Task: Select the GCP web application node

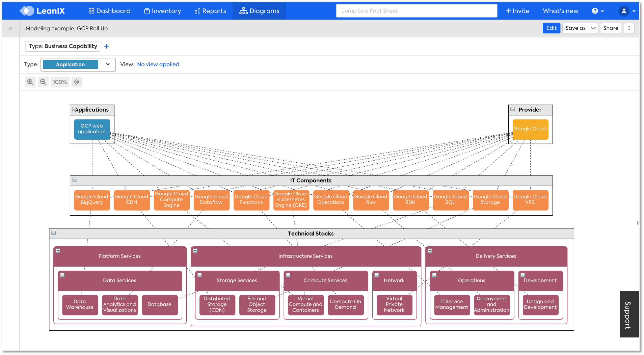Action: (x=92, y=129)
